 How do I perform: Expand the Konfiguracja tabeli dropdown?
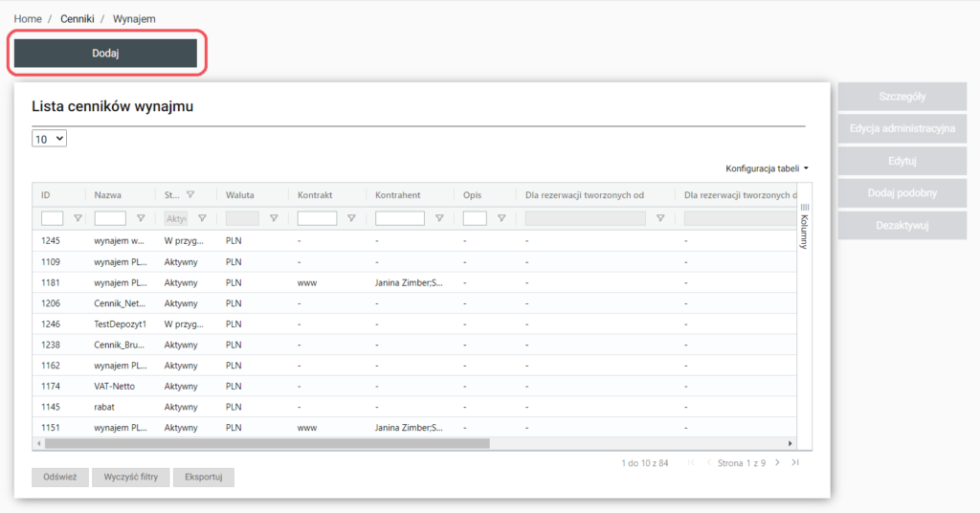pos(767,168)
